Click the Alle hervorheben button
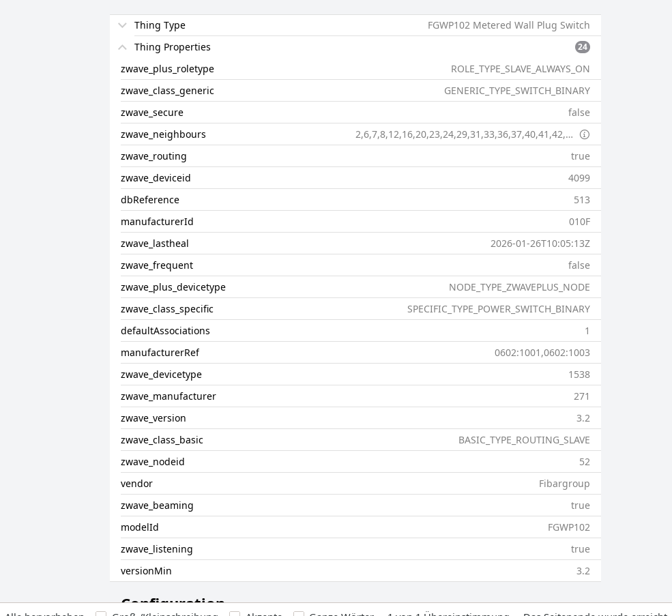The width and height of the screenshot is (672, 616). [45, 615]
